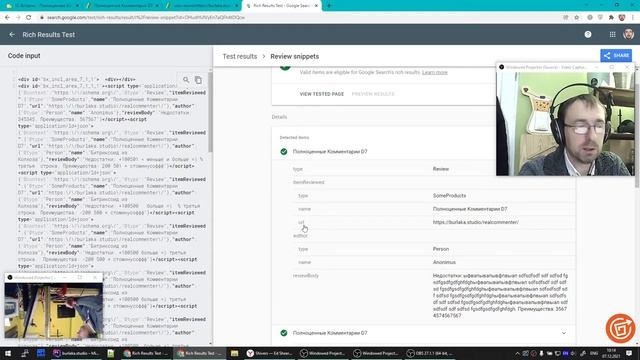The height and width of the screenshot is (360, 640).
Task: Click the browser forward button
Action: tap(18, 18)
